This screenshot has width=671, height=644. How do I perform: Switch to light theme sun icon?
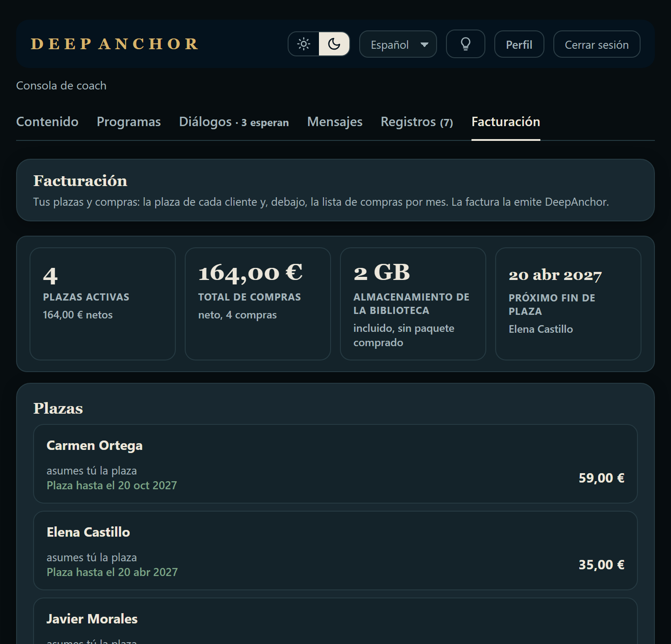click(x=304, y=44)
